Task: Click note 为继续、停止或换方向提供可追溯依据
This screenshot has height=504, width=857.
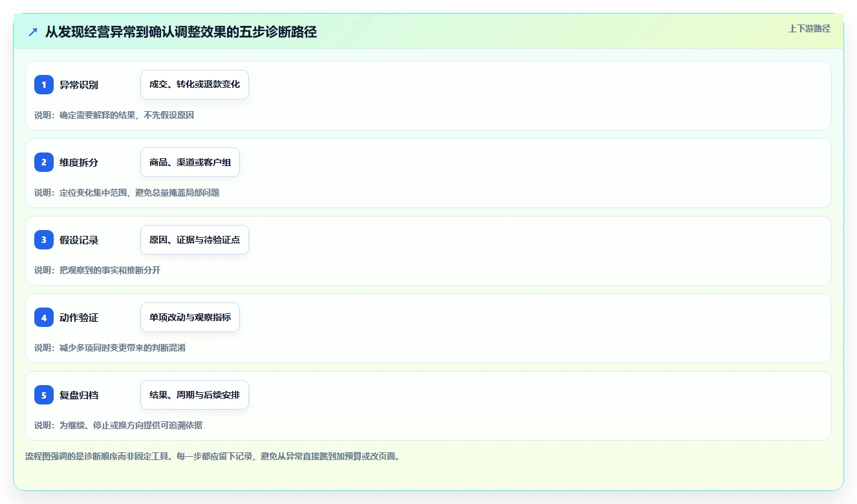Action: click(x=131, y=425)
